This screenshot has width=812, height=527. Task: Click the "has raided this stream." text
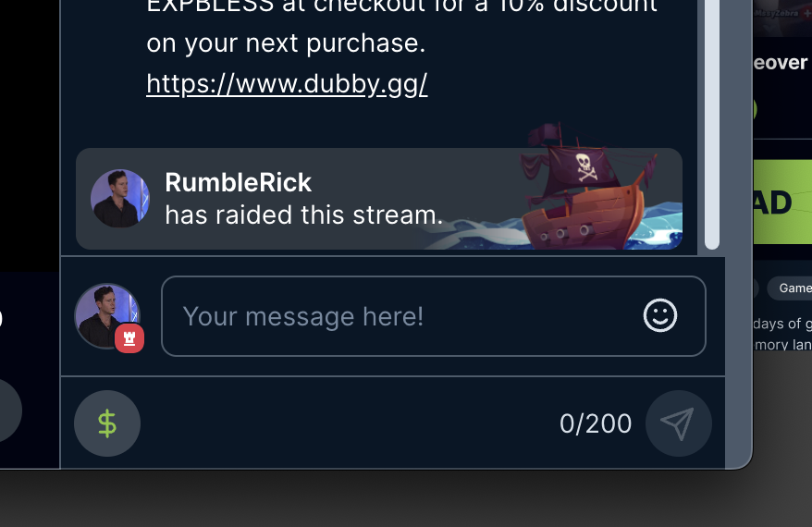pos(304,214)
